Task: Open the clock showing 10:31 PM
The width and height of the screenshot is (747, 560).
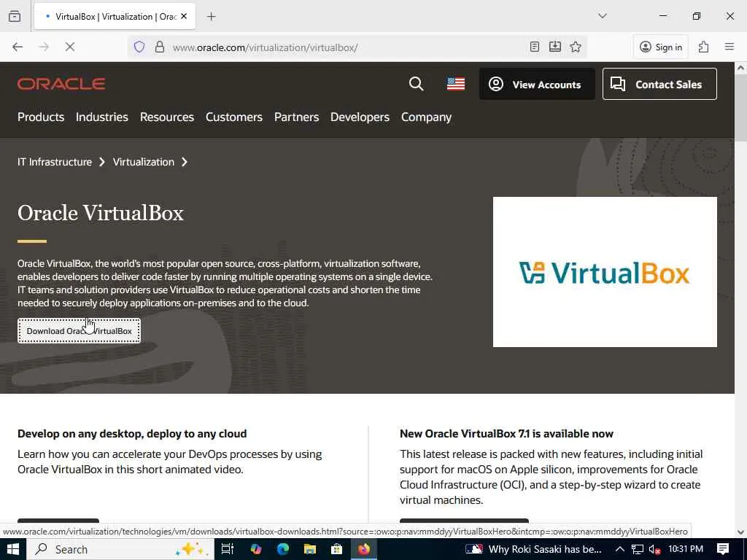Action: point(686,549)
